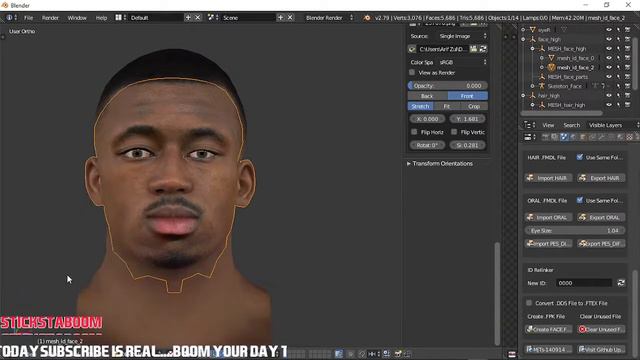
Task: Open the outliner View menu
Action: [x=548, y=125]
